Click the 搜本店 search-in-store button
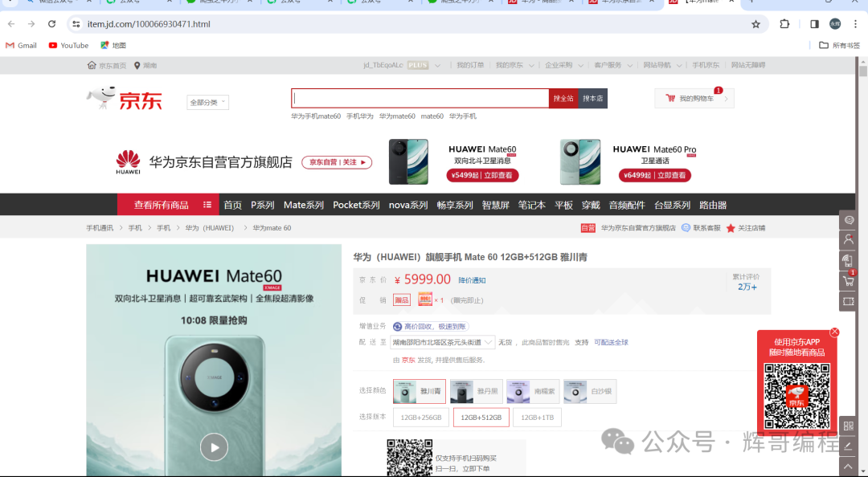Image resolution: width=868 pixels, height=477 pixels. (x=593, y=99)
